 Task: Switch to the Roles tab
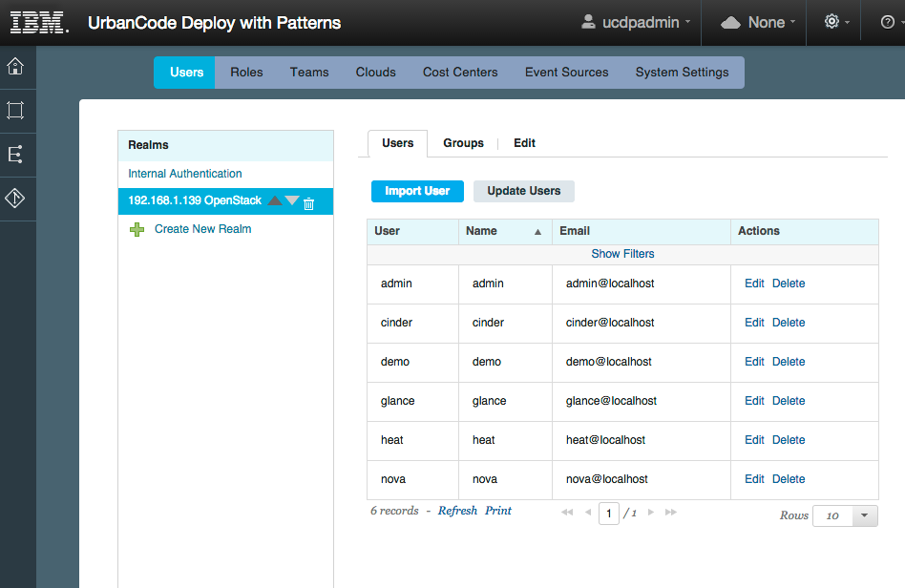tap(246, 73)
